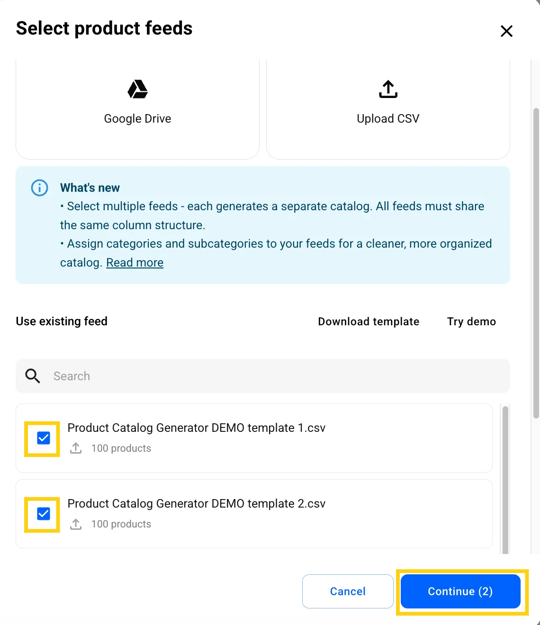
Task: Select Product Catalog Generator DEMO template 2.csv name
Action: pyautogui.click(x=196, y=503)
